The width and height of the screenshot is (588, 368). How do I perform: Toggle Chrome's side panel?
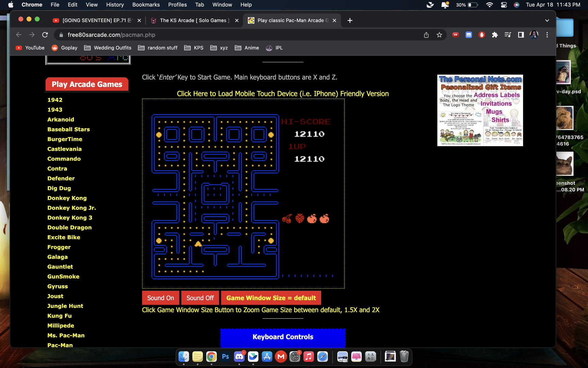521,35
